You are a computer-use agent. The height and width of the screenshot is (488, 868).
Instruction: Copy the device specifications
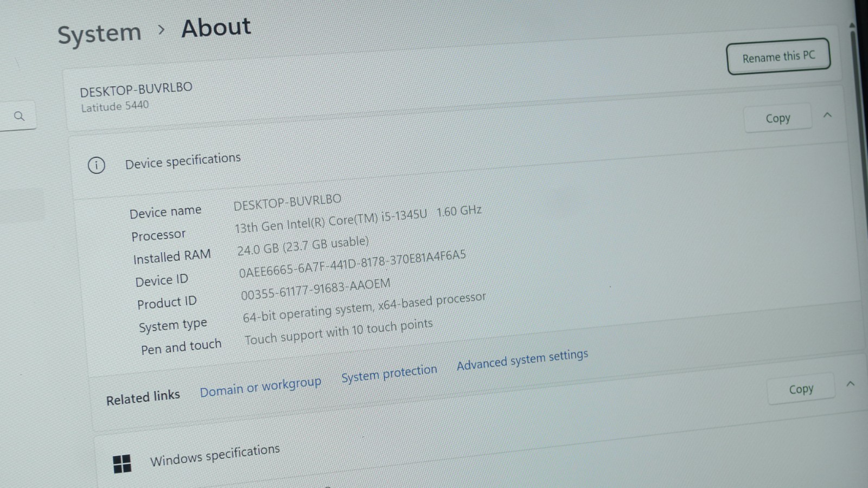point(777,118)
